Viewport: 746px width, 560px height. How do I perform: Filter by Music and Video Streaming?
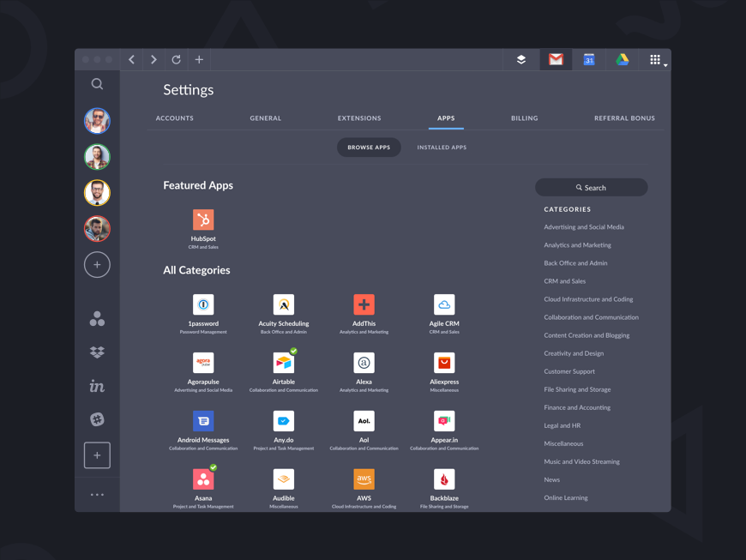tap(582, 462)
